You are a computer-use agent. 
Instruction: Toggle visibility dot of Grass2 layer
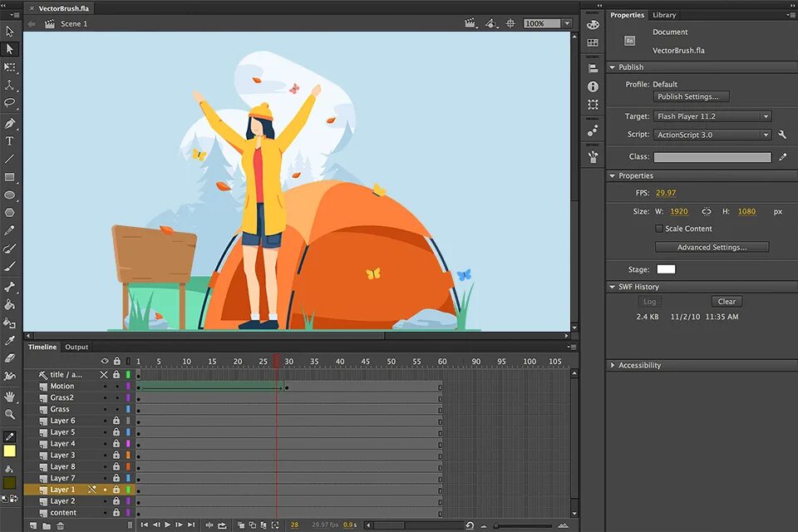tap(105, 397)
